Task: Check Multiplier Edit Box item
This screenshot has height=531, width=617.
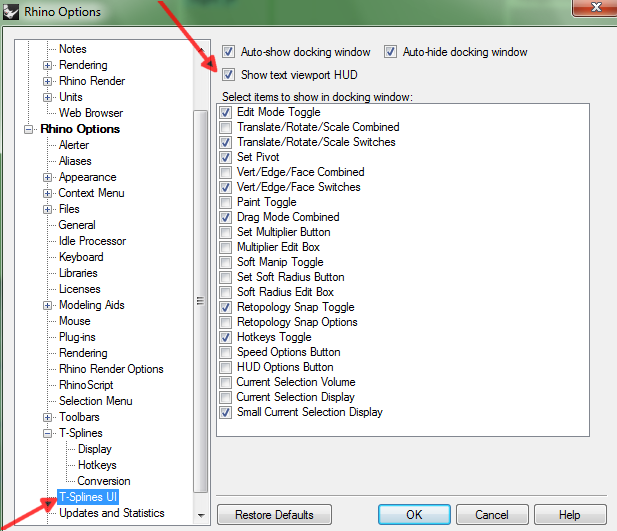Action: coord(226,247)
